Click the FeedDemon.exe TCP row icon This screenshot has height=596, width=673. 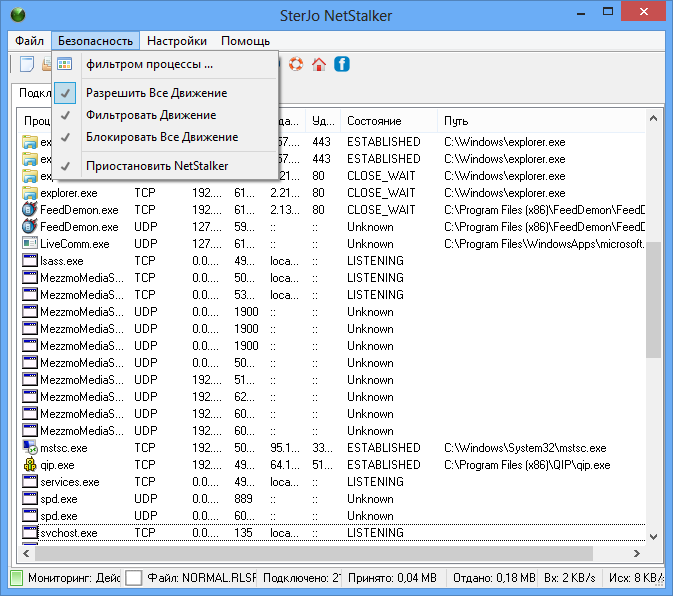[x=30, y=209]
